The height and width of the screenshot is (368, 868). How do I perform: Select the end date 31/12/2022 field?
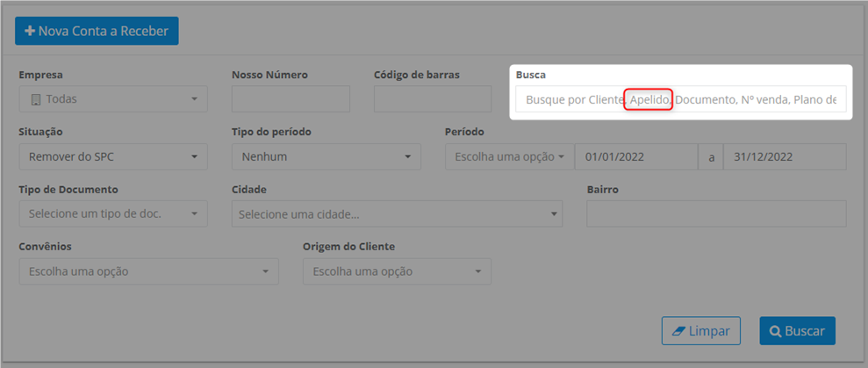pos(785,157)
